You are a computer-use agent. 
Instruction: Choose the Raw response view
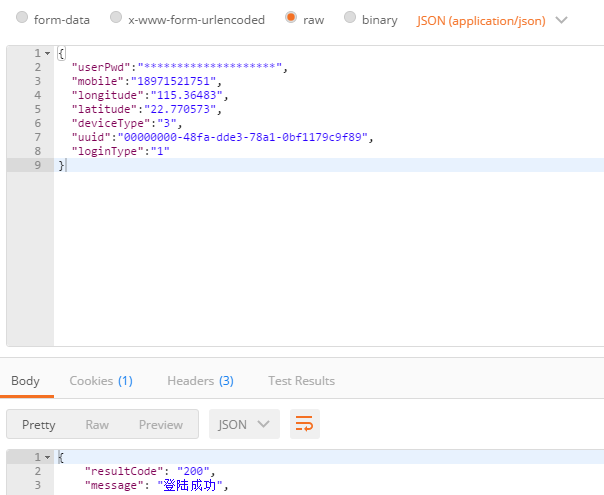(97, 425)
